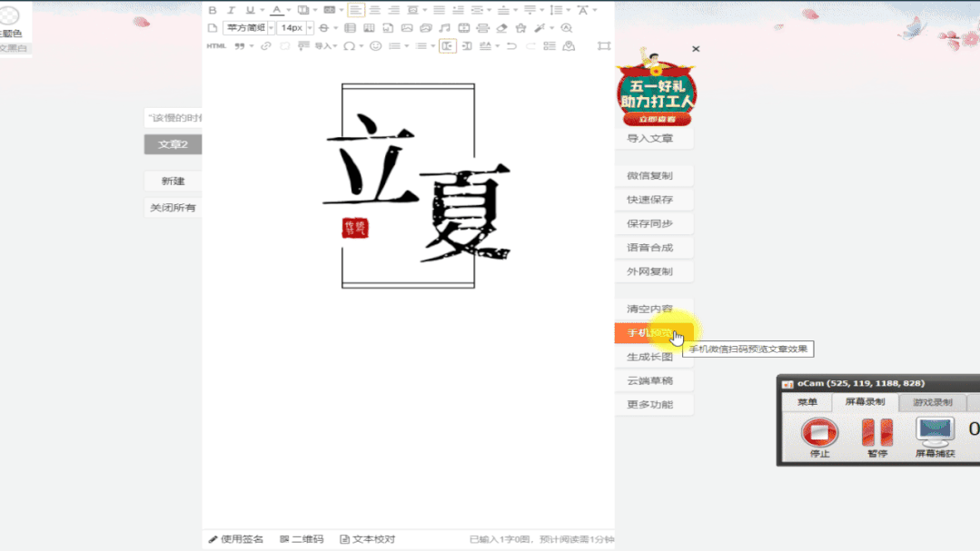The width and height of the screenshot is (980, 551).
Task: Click the orange 手机预览 button
Action: [654, 333]
